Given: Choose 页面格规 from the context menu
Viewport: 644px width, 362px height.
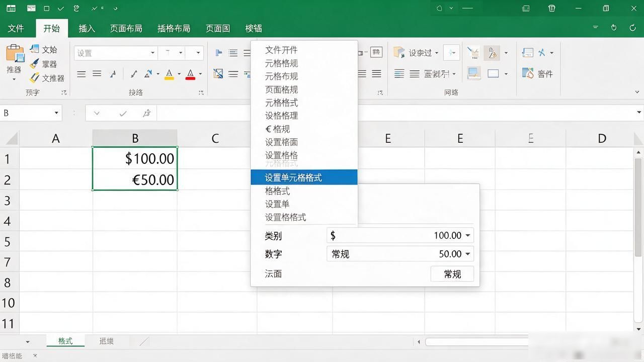Looking at the screenshot, I should [x=281, y=89].
